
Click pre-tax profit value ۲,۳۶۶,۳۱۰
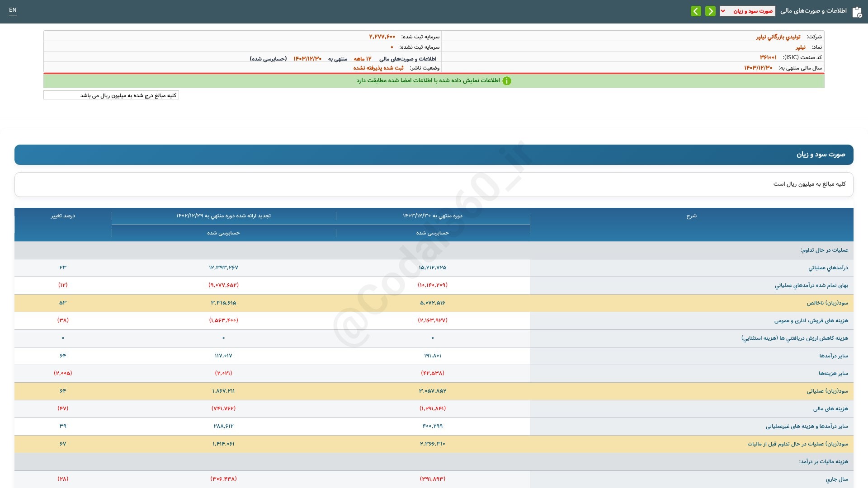433,444
